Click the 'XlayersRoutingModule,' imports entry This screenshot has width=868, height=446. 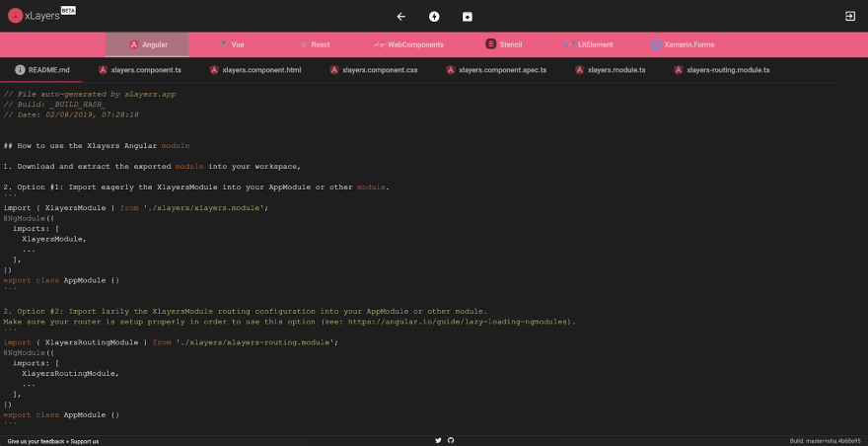(70, 373)
